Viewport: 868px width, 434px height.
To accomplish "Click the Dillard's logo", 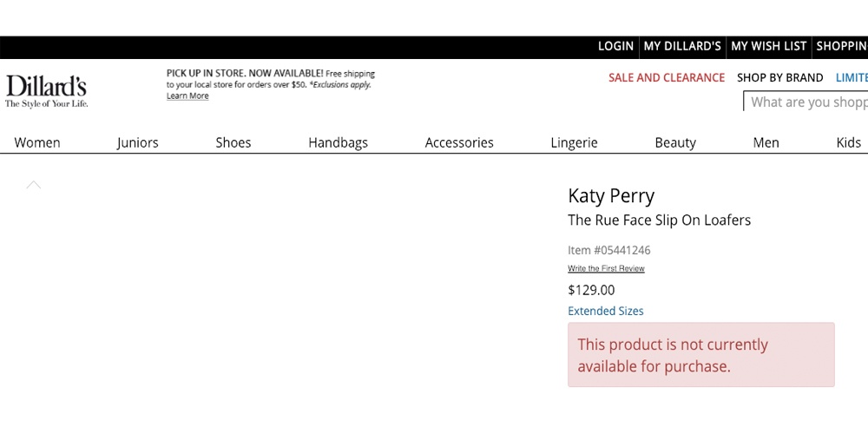I will 47,89.
